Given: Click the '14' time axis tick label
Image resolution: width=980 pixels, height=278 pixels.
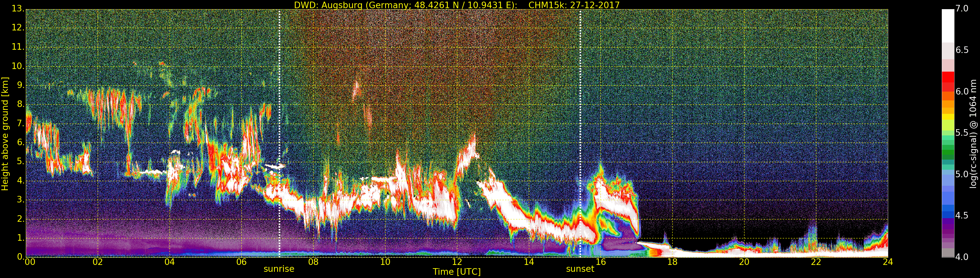Looking at the screenshot, I should pos(529,262).
